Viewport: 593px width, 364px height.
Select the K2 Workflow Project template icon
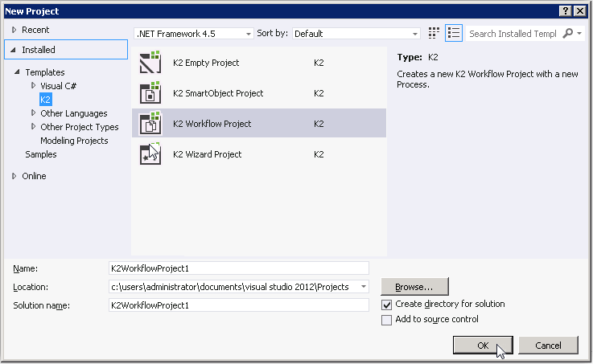point(150,123)
